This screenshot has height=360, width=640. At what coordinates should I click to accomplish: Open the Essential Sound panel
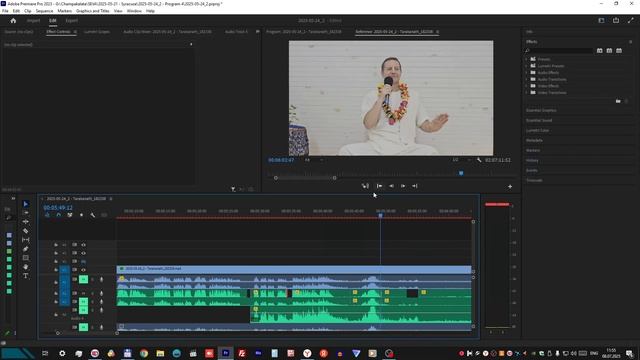pos(539,120)
